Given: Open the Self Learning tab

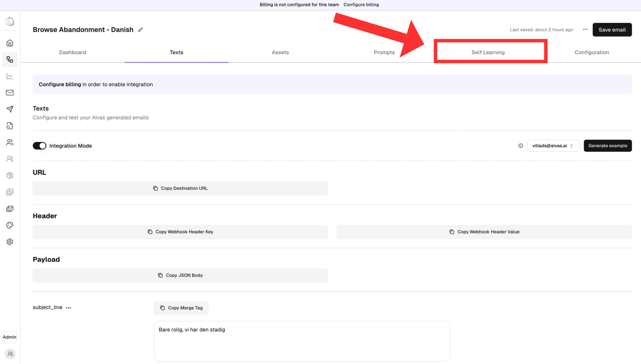Looking at the screenshot, I should [x=488, y=52].
